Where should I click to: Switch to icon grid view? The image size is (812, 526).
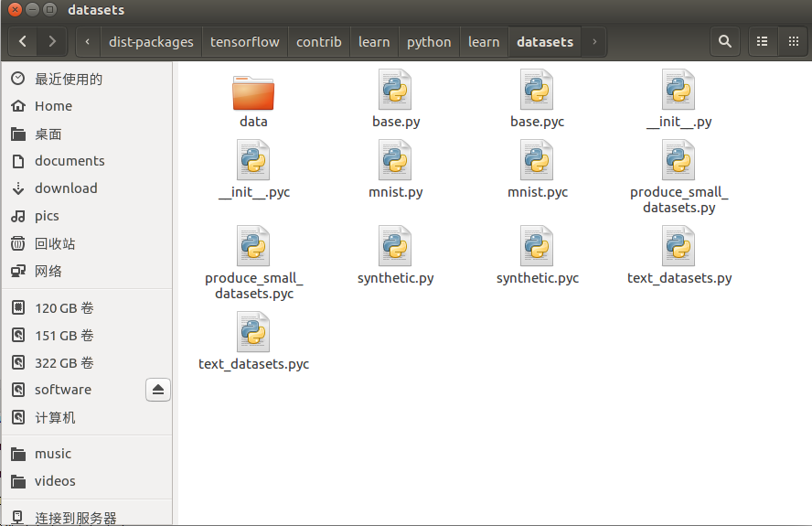click(794, 41)
